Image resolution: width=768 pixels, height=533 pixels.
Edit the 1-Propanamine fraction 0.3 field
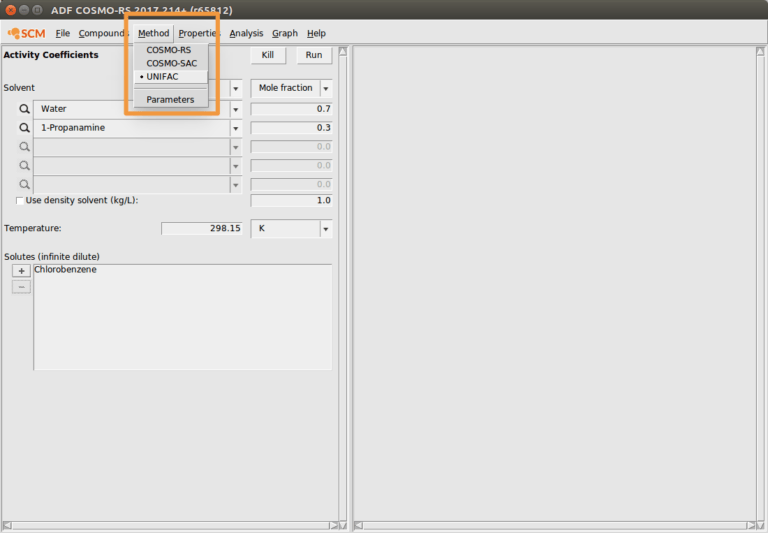[291, 128]
